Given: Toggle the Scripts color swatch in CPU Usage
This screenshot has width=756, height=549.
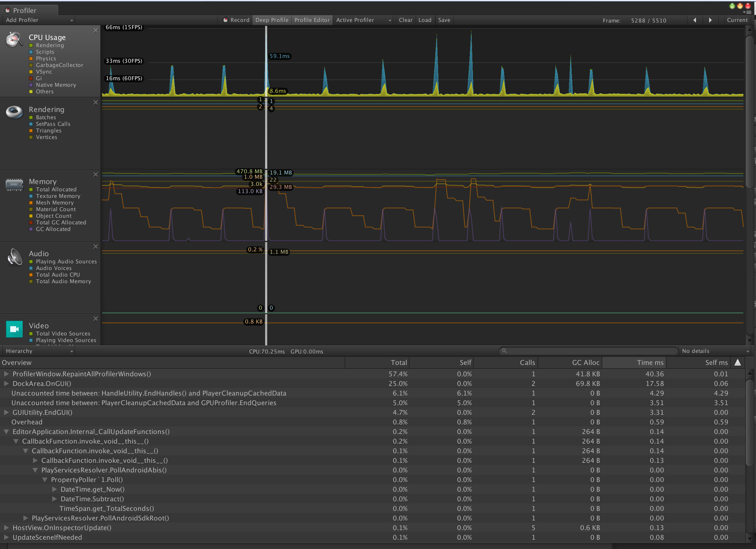Looking at the screenshot, I should pos(31,52).
